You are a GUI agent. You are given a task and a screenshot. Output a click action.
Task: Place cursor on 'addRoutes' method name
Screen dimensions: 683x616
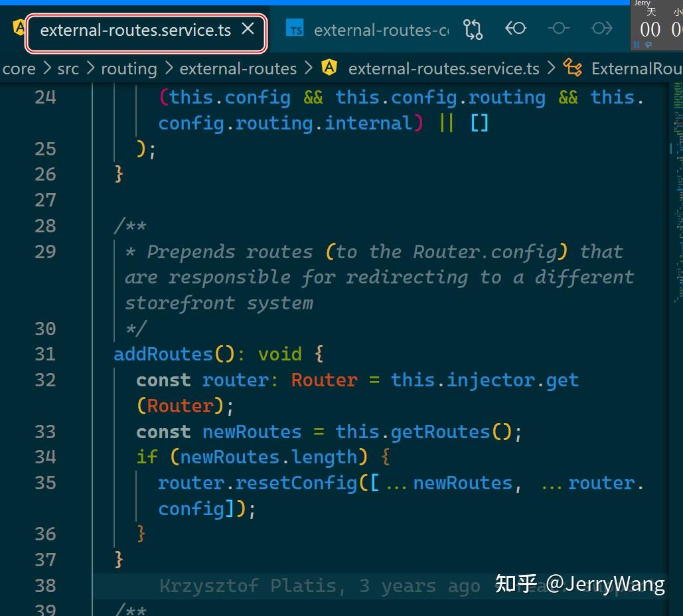click(x=163, y=354)
